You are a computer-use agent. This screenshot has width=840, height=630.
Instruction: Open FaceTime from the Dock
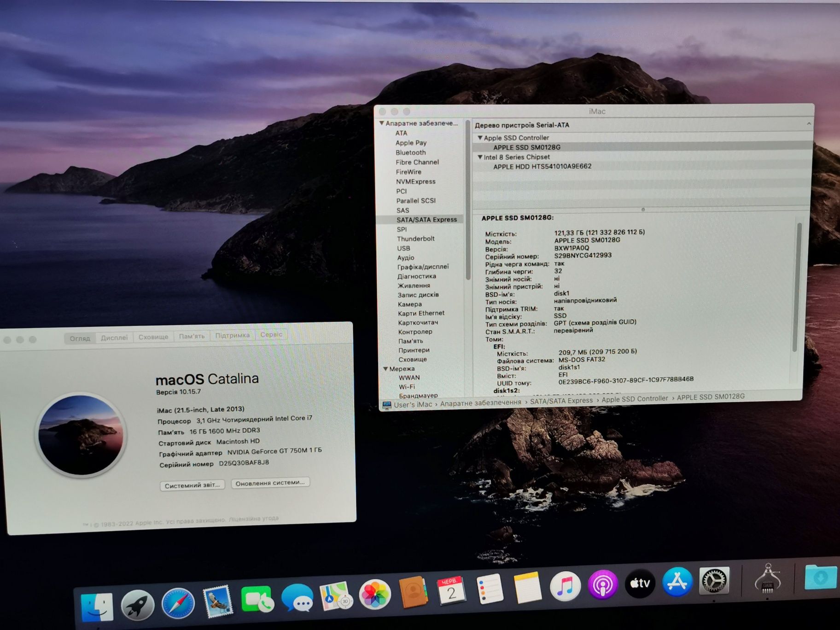pyautogui.click(x=257, y=599)
